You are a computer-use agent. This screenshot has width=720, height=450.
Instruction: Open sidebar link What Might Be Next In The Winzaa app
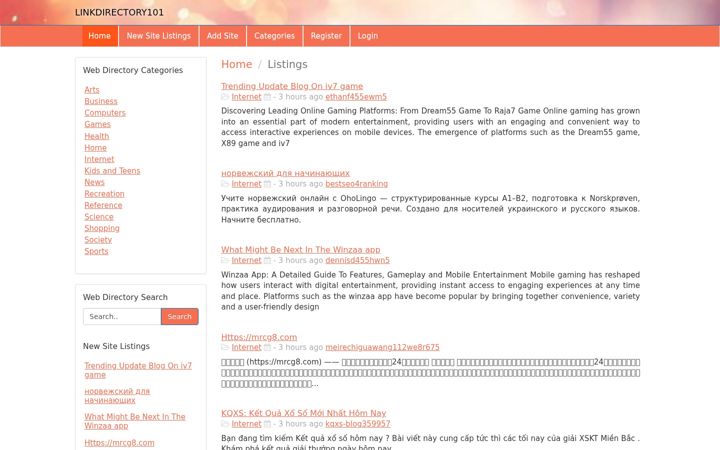(x=135, y=421)
